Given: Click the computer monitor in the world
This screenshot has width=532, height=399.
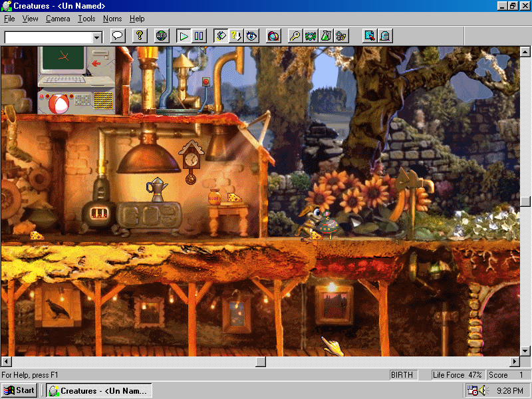Looking at the screenshot, I should pyautogui.click(x=63, y=59).
